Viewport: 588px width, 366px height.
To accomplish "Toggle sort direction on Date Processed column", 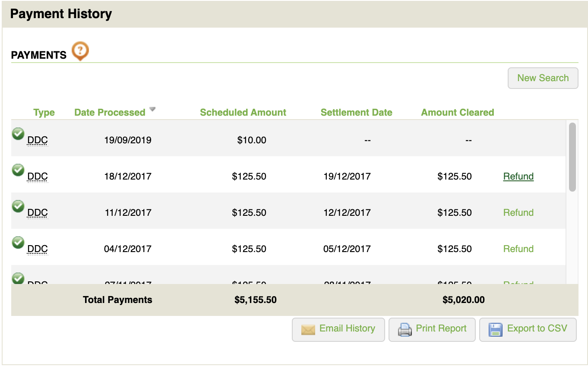I will click(110, 112).
